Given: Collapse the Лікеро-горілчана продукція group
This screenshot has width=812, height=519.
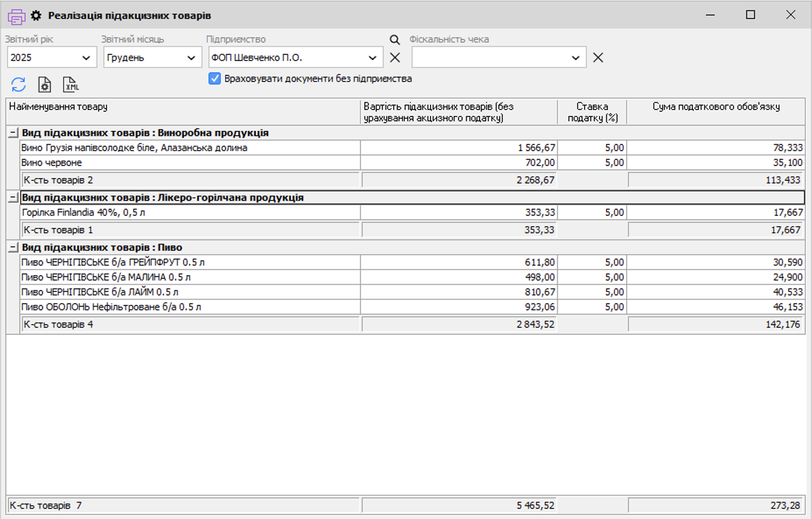Looking at the screenshot, I should 14,198.
